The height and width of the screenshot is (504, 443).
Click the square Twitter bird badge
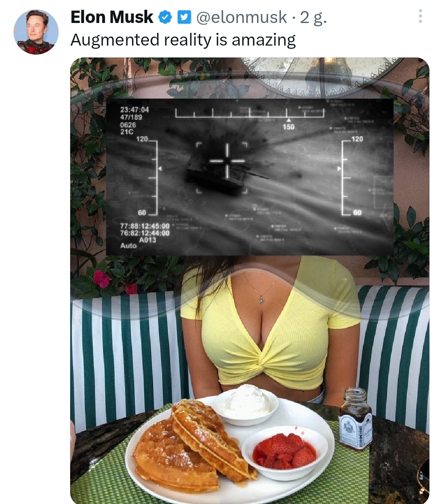tap(184, 17)
